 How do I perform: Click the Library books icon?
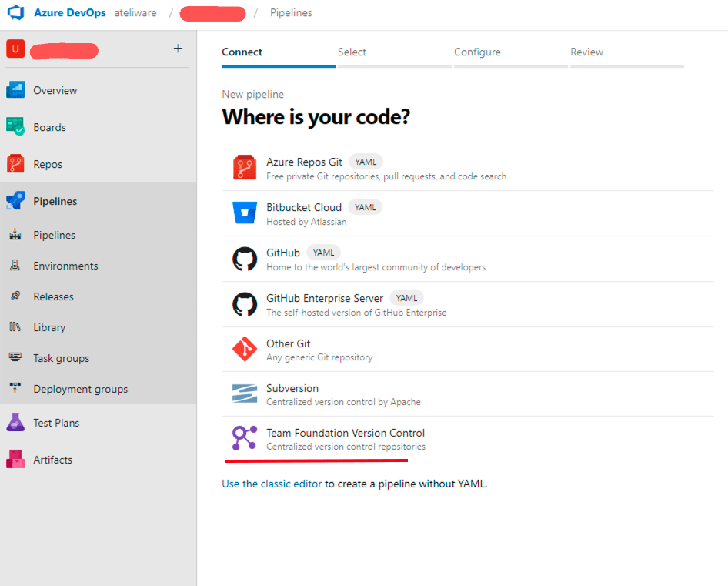click(15, 326)
